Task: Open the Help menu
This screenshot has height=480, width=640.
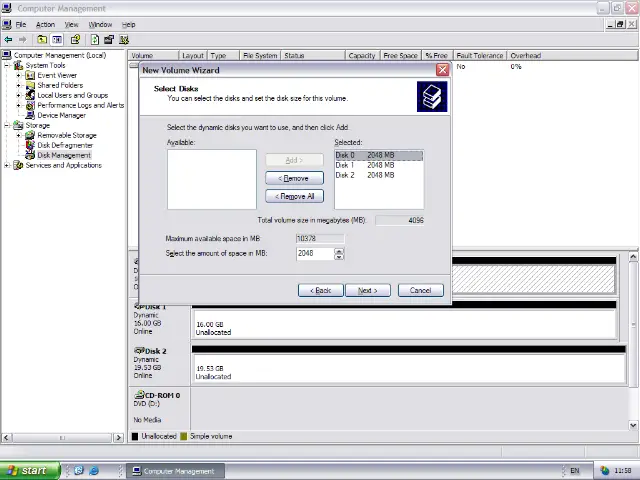Action: (x=129, y=24)
